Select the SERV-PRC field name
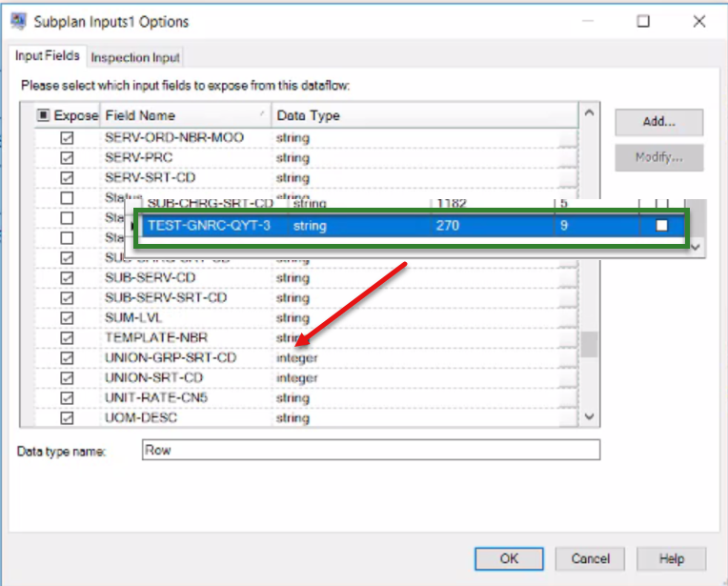728x586 pixels. 138,157
